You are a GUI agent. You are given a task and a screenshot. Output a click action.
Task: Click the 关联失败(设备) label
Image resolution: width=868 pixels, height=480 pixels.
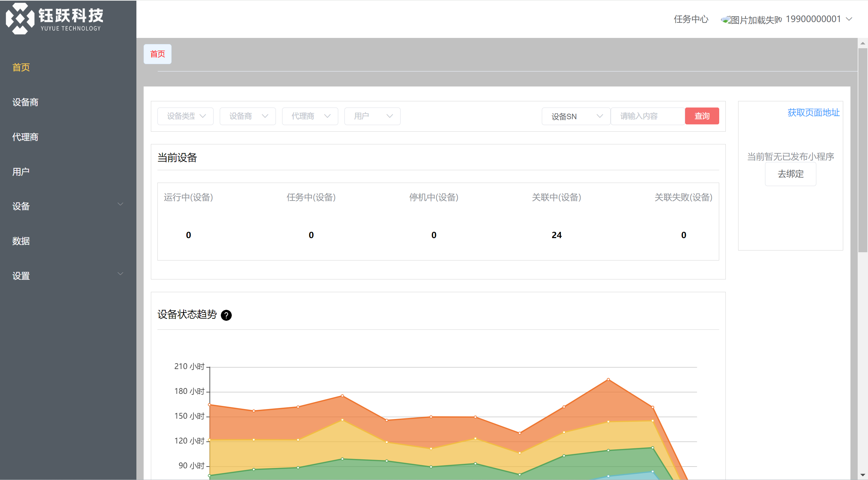[x=683, y=197]
